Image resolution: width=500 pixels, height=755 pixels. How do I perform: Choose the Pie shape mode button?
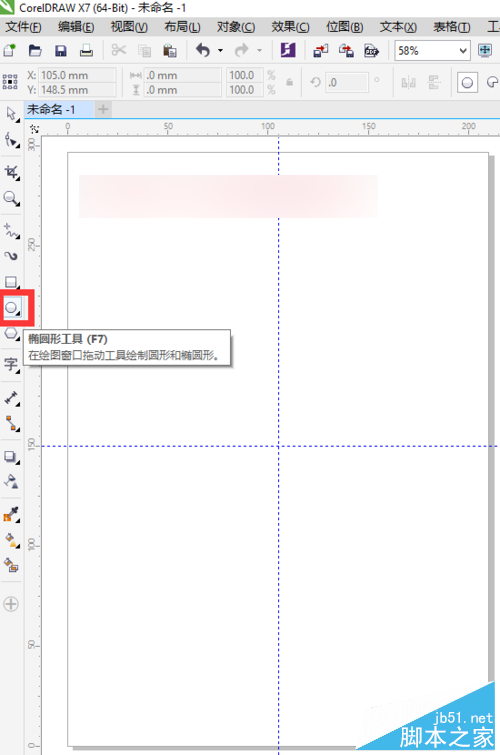click(x=491, y=82)
